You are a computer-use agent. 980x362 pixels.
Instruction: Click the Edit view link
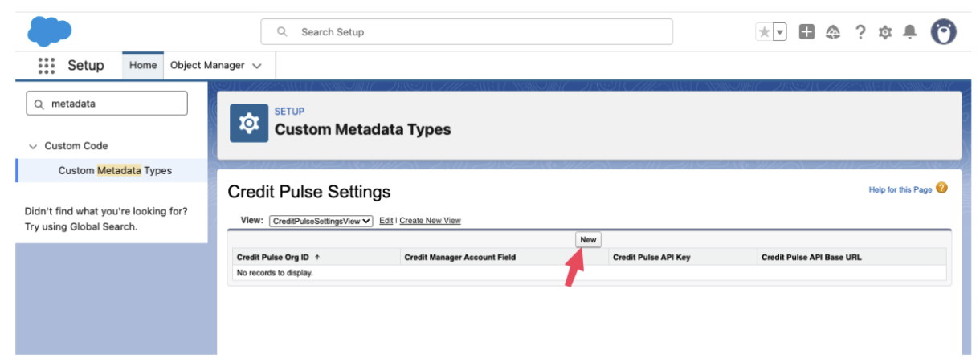point(386,221)
